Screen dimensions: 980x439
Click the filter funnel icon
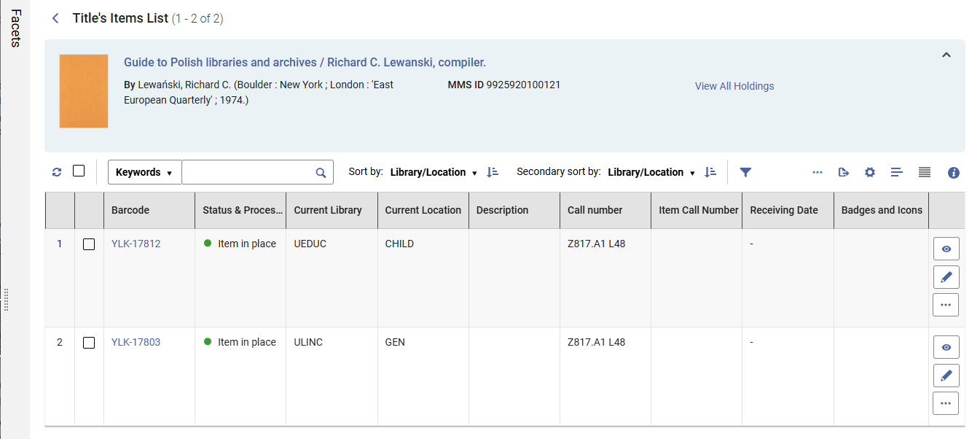click(x=745, y=172)
